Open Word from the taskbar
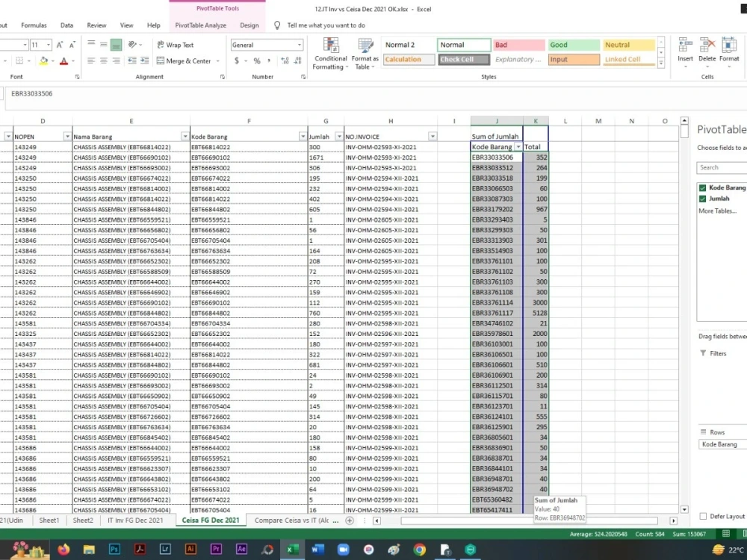Image resolution: width=747 pixels, height=560 pixels. [316, 549]
